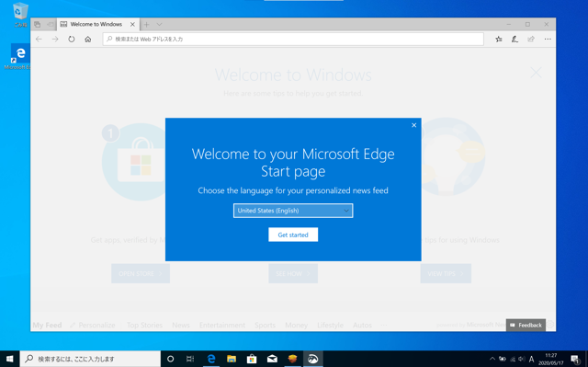The image size is (588, 367).
Task: Select the Money feed tab
Action: point(296,325)
